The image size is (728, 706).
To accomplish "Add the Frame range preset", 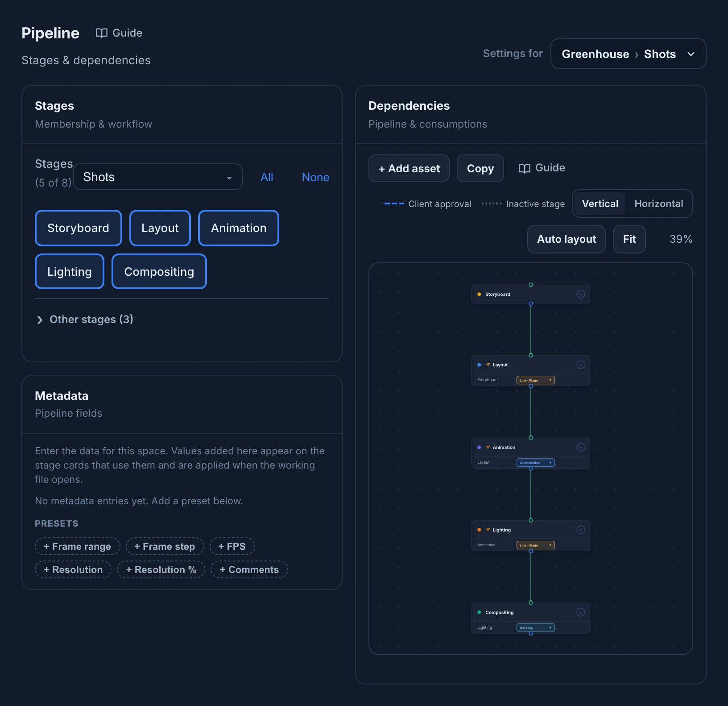I will (x=78, y=547).
